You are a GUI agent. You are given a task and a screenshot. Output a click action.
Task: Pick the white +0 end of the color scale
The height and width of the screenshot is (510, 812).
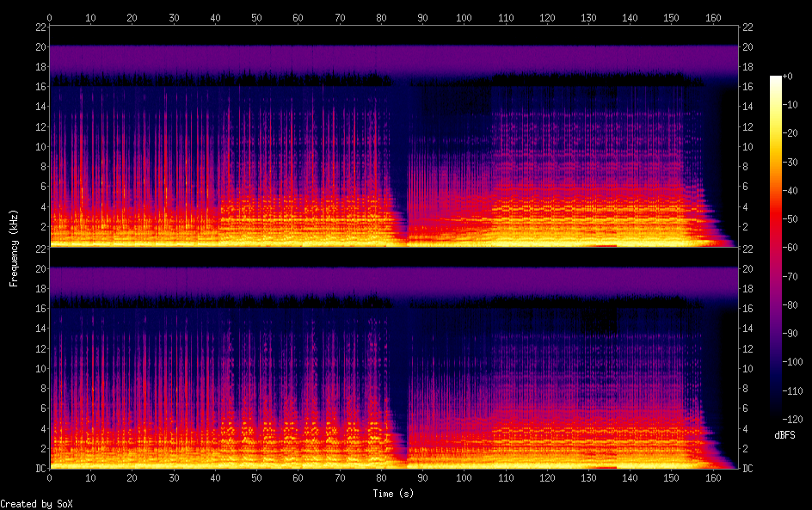[775, 79]
